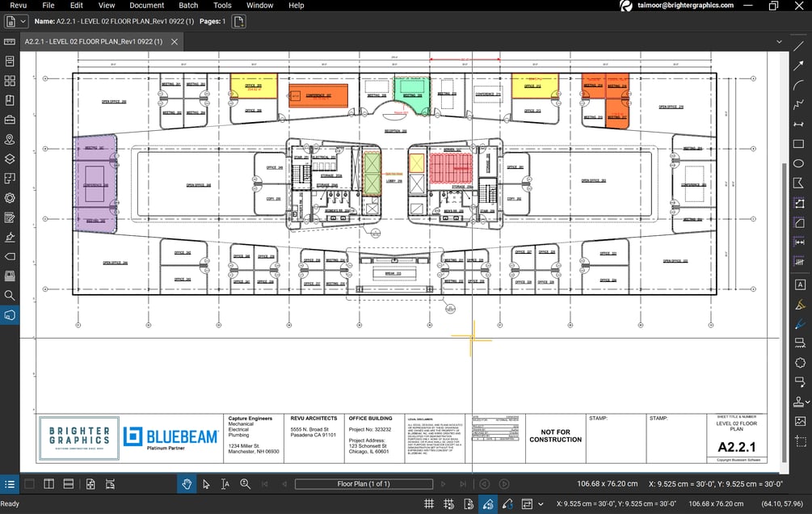Toggle Show Grid in status bar
Image resolution: width=812 pixels, height=514 pixels.
[x=430, y=504]
